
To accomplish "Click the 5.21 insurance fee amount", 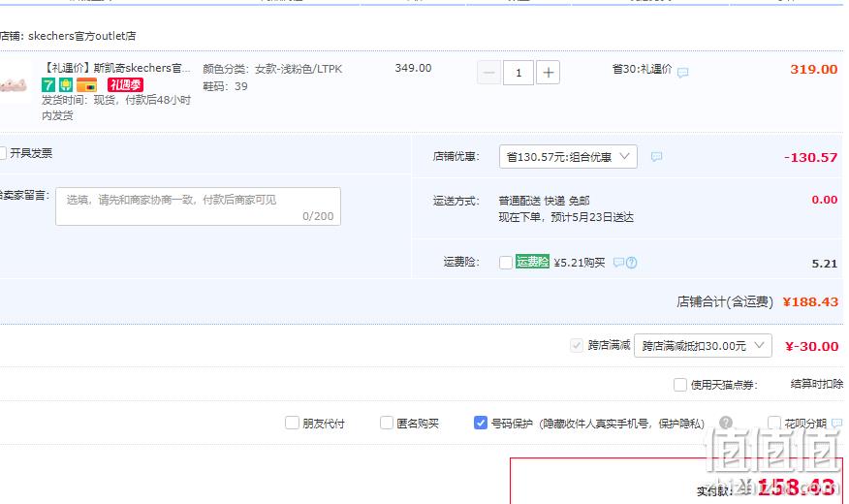I will 825,264.
